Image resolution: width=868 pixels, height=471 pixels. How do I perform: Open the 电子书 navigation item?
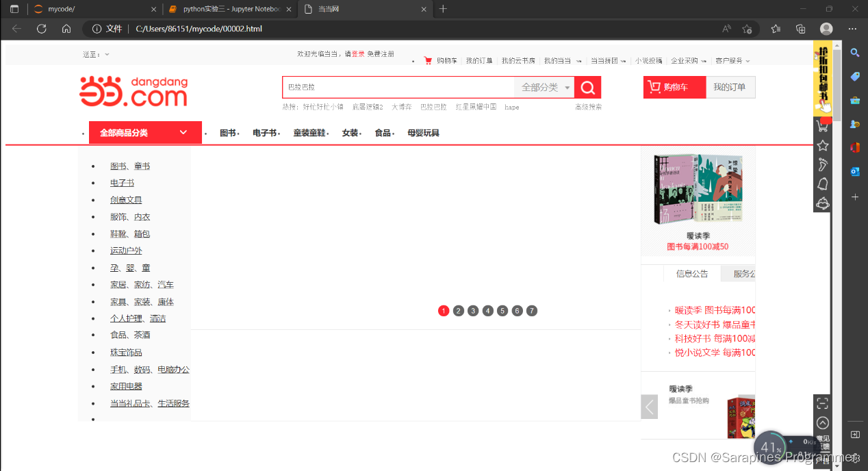[x=264, y=133]
